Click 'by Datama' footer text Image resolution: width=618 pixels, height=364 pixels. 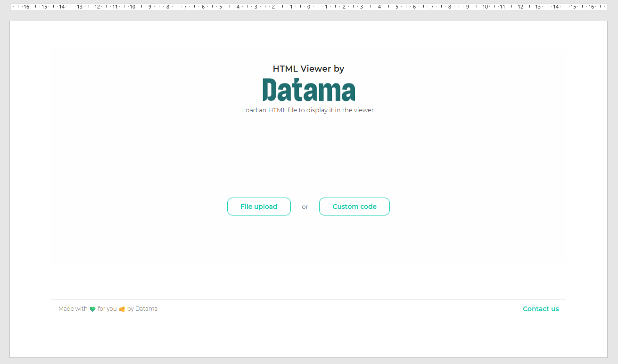[x=142, y=309]
